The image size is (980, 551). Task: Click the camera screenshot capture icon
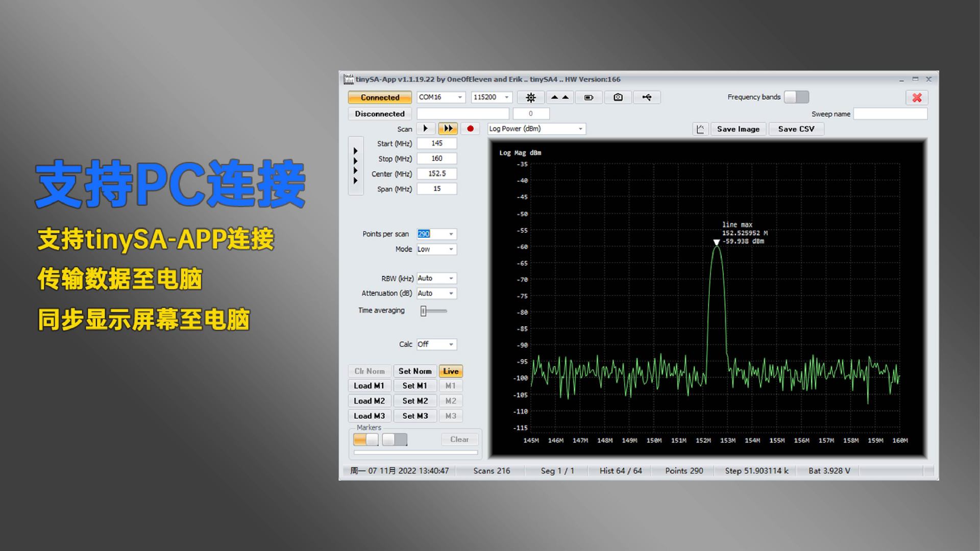[x=618, y=97]
